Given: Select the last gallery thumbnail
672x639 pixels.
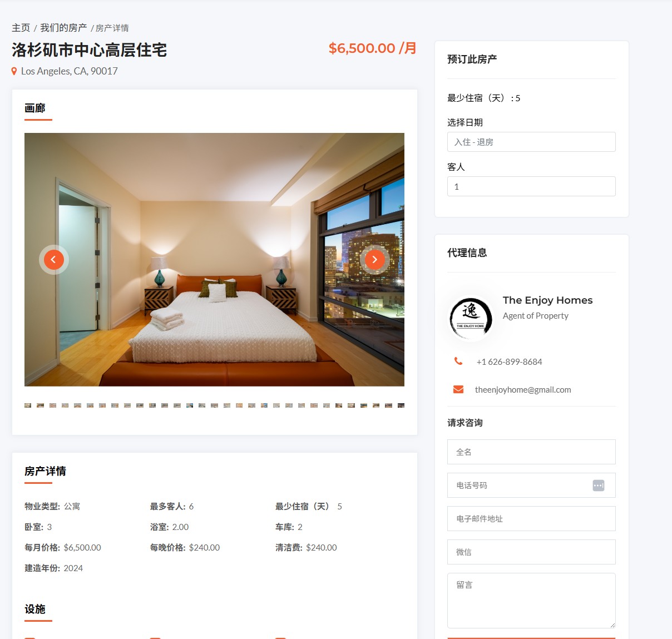Looking at the screenshot, I should [401, 405].
